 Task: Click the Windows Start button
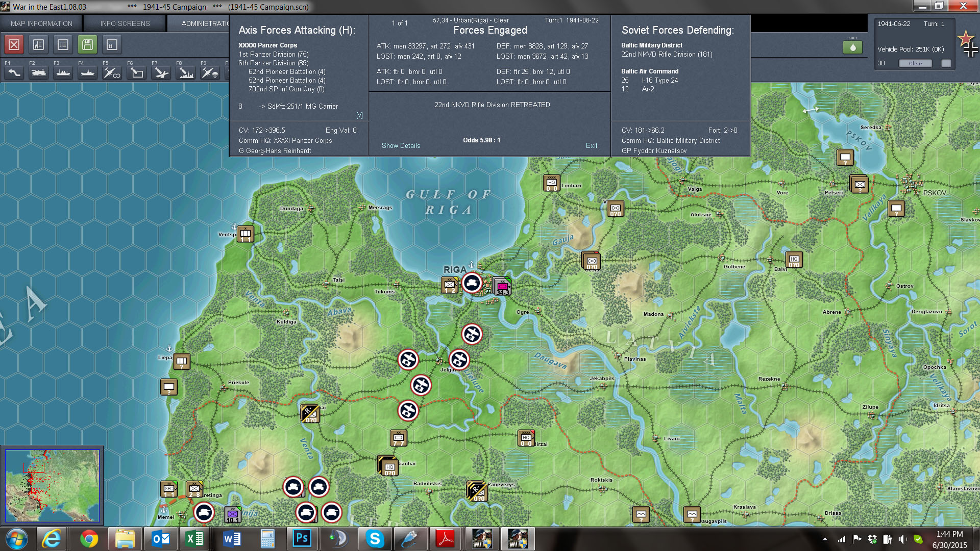click(16, 539)
